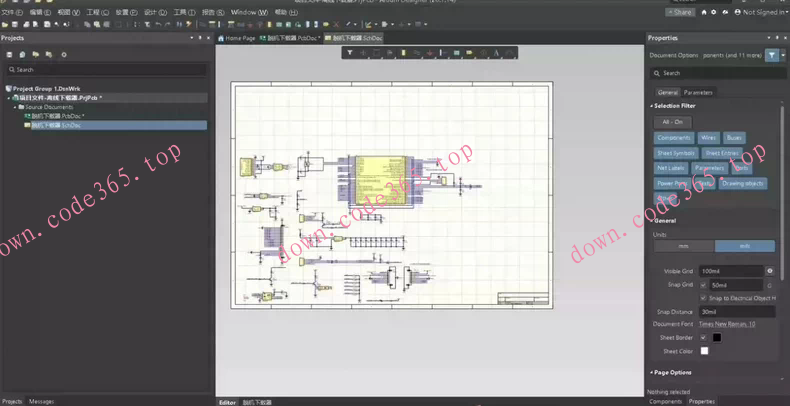Toggle Snap to Electrical Object checkbox
Image resolution: width=790 pixels, height=406 pixels.
[703, 298]
